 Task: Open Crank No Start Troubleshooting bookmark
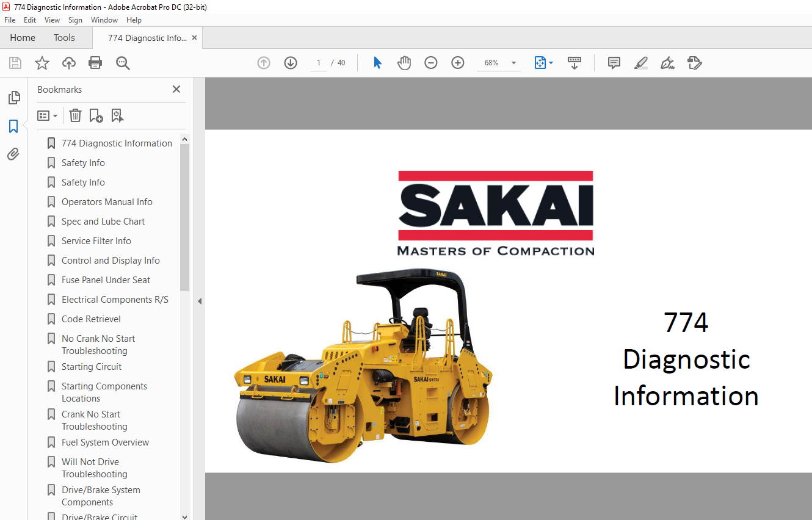94,421
